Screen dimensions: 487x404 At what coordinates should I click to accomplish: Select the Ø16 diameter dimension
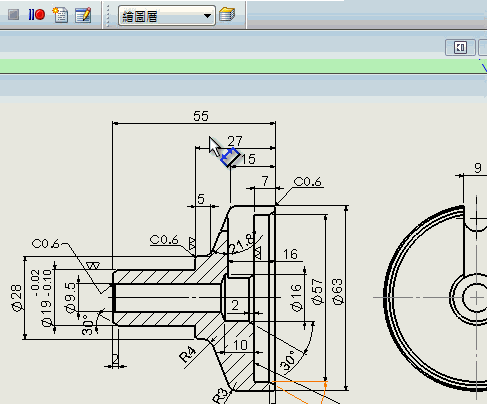[x=296, y=298]
